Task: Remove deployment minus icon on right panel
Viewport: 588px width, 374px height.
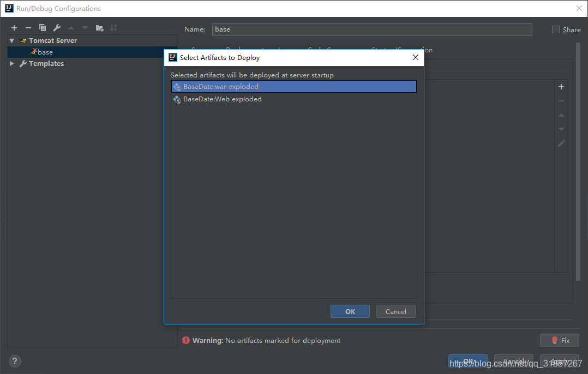Action: pos(561,101)
